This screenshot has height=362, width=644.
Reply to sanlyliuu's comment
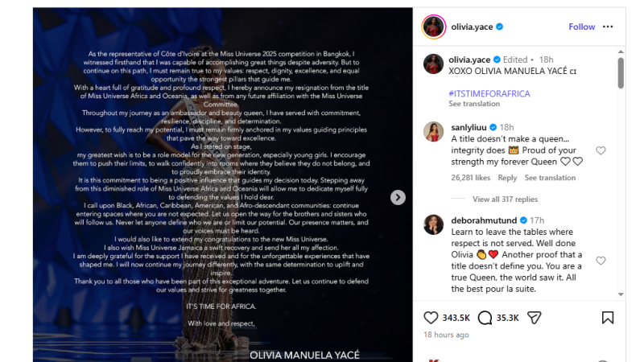pyautogui.click(x=507, y=178)
